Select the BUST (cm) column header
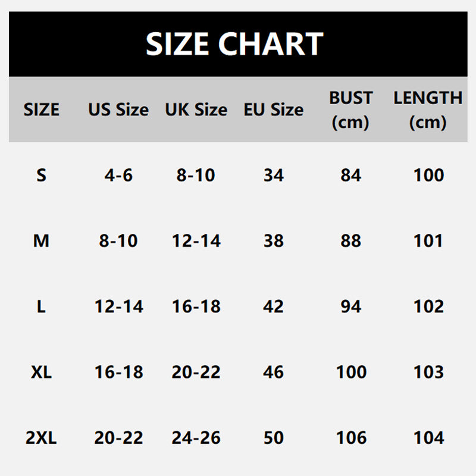Viewport: 476px width, 476px height. pos(351,109)
